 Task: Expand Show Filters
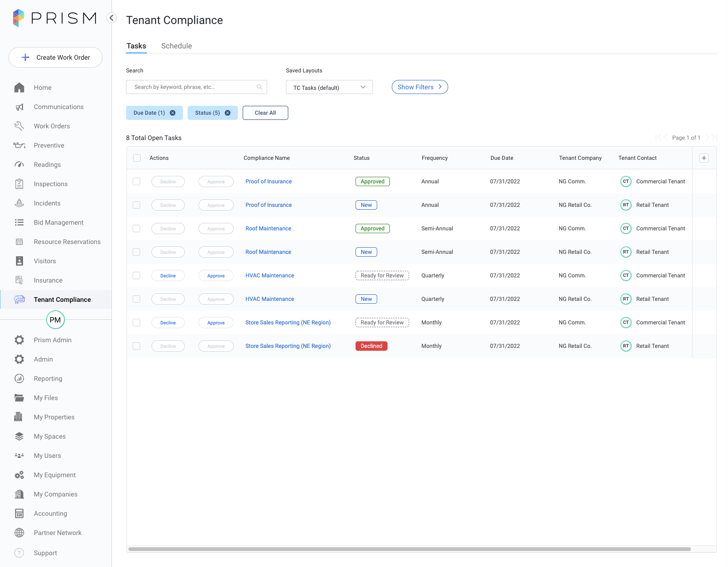(419, 87)
